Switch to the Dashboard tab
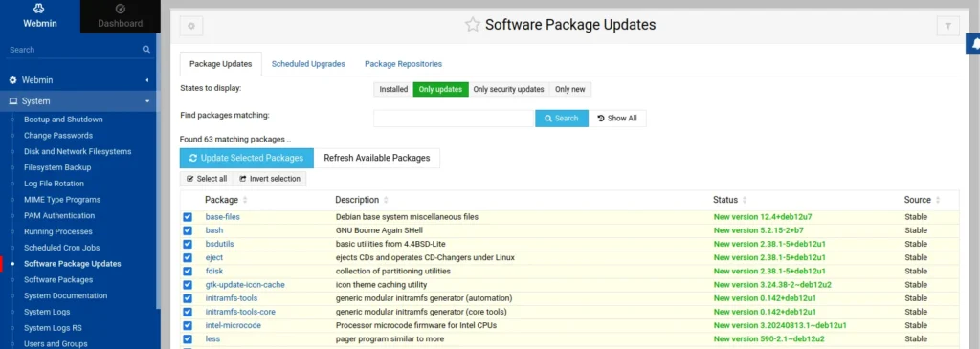Image resolution: width=980 pixels, height=349 pixels. pyautogui.click(x=120, y=16)
